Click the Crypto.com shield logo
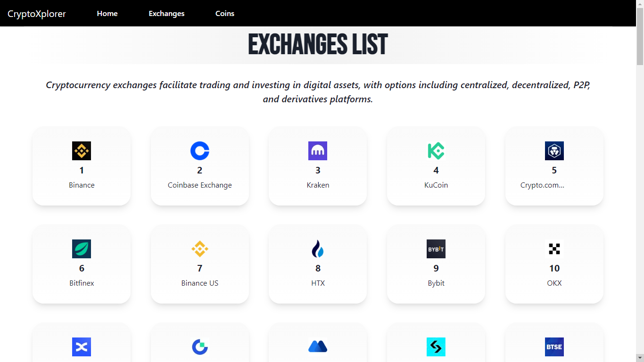This screenshot has height=362, width=644. (554, 151)
